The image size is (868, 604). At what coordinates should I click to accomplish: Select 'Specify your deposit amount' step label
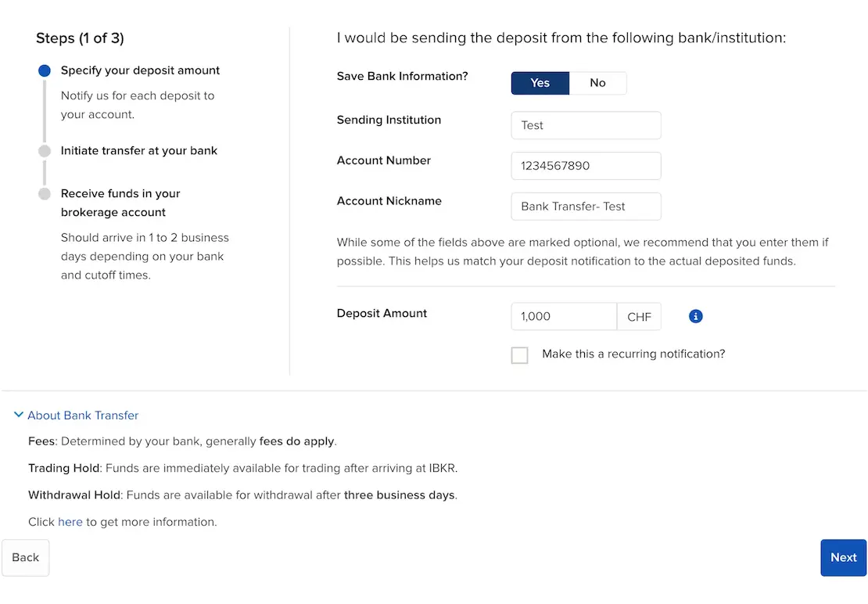click(140, 70)
